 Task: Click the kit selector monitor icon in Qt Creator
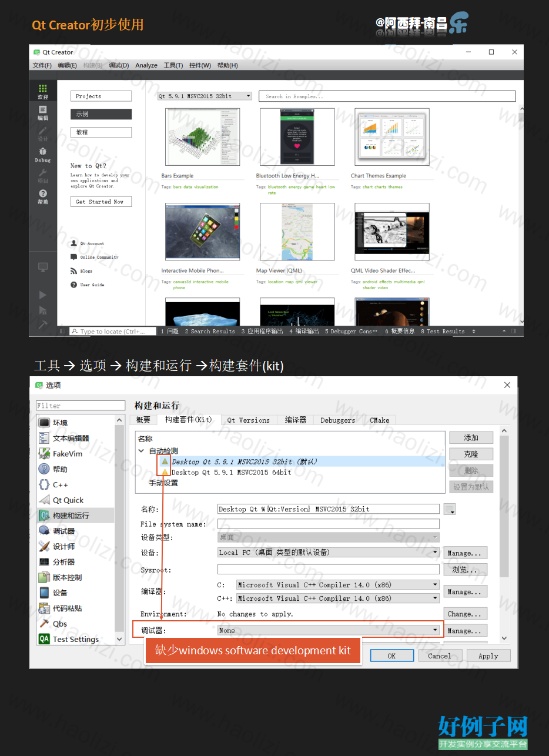[x=43, y=267]
